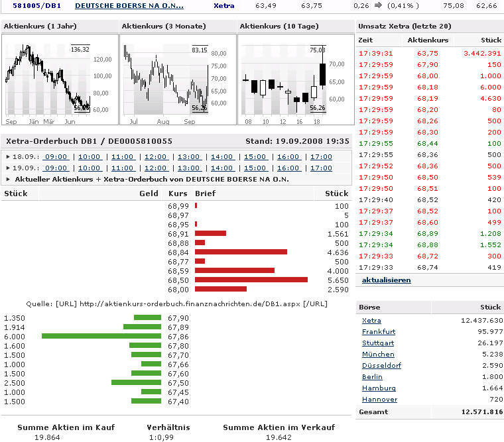
Task: Open 18.09. order book at 09:00
Action: coord(56,157)
